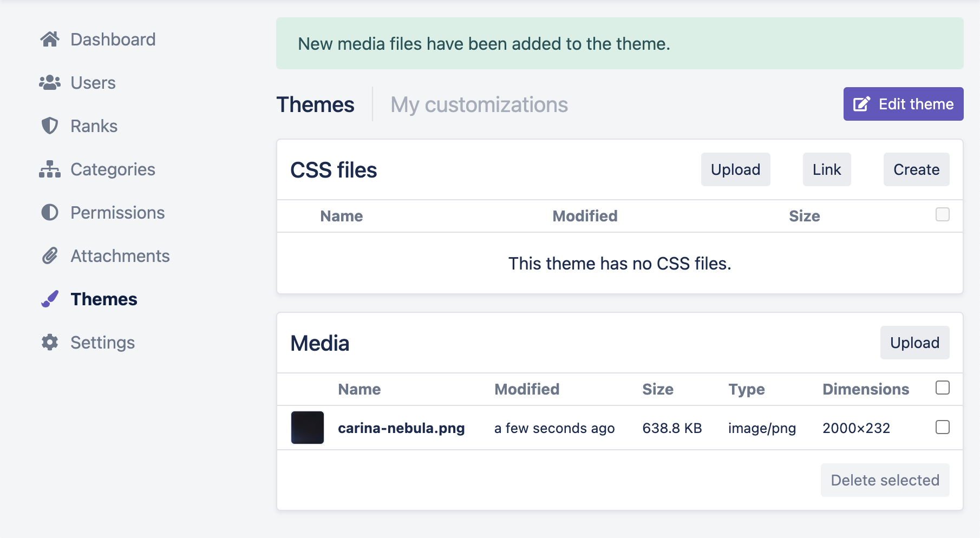The image size is (980, 538).
Task: Switch to the My customizations tab
Action: [479, 104]
